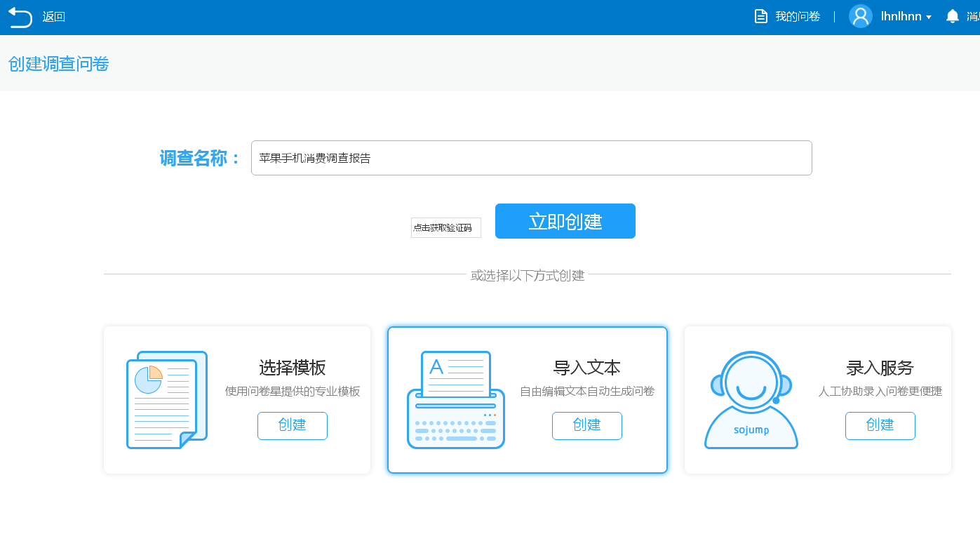This screenshot has height=560, width=980.
Task: Click text 自由编辑文本自动生成问卷
Action: [587, 392]
